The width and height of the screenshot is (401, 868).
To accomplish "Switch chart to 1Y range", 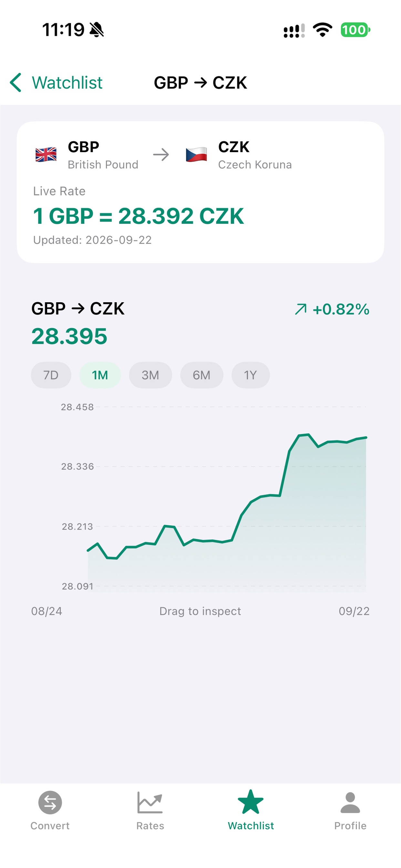I will 250,375.
